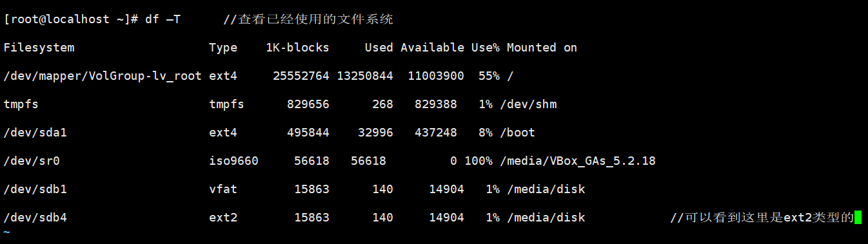Click the Type column header
The image size is (868, 244).
(x=223, y=48)
